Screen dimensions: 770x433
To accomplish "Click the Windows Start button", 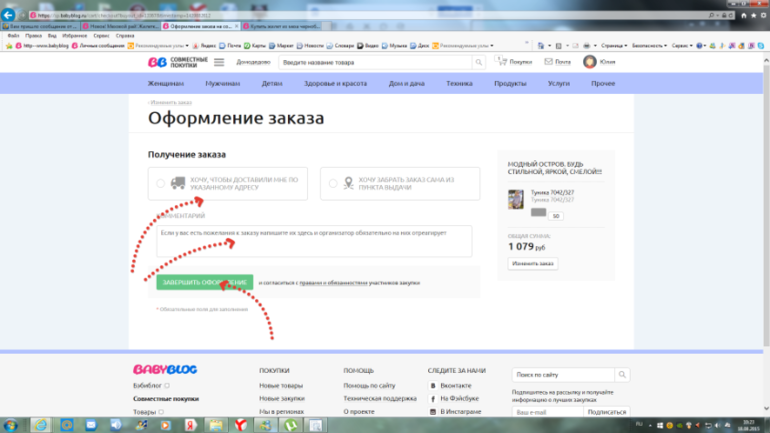I will [x=12, y=424].
